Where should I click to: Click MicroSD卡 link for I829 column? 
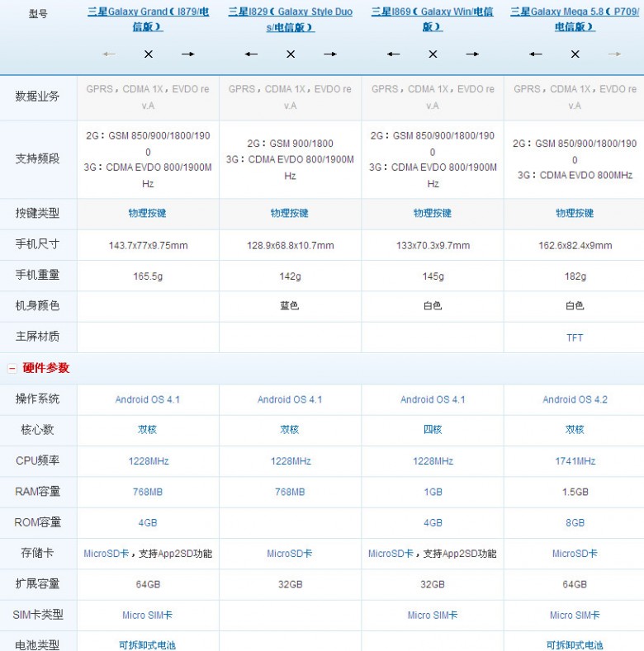tap(290, 554)
